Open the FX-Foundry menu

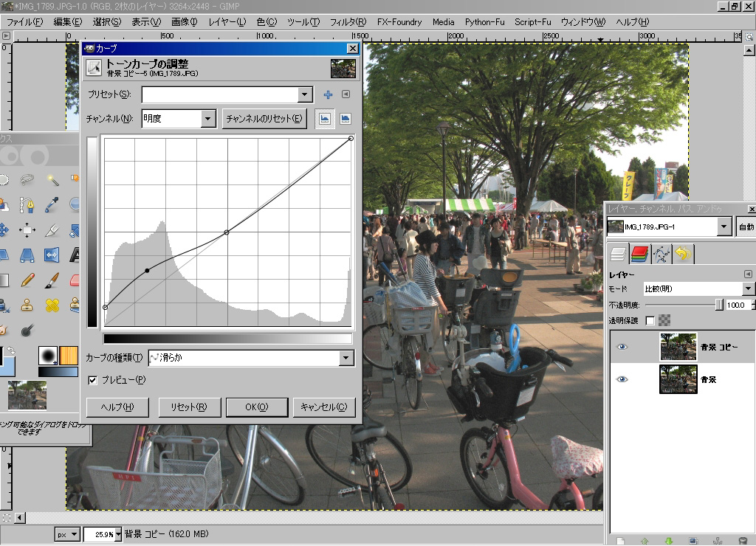[x=399, y=22]
